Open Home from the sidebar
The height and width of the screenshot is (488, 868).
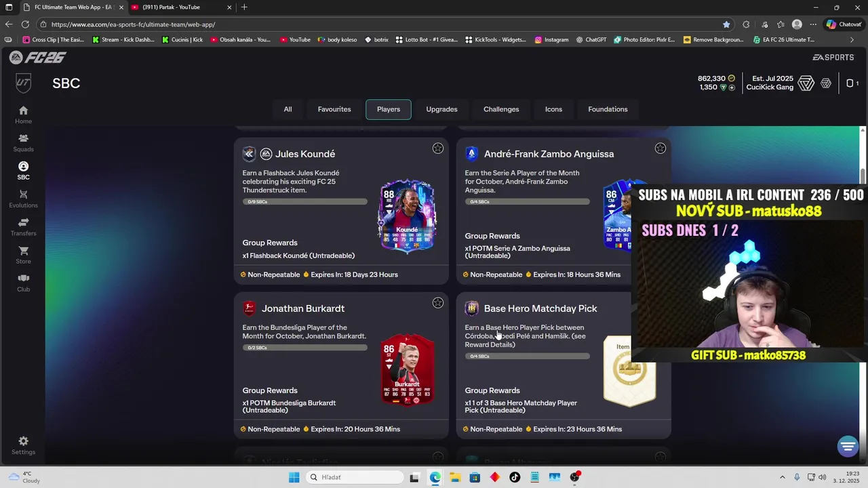click(23, 115)
